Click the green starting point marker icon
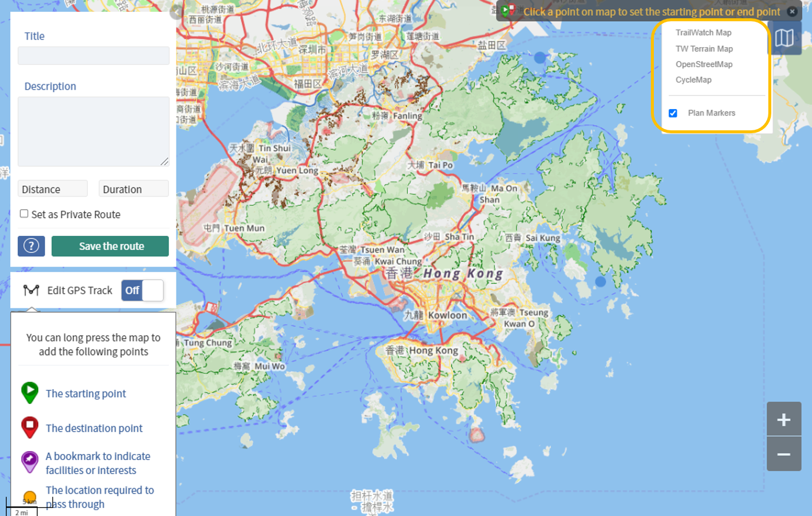 pos(30,392)
